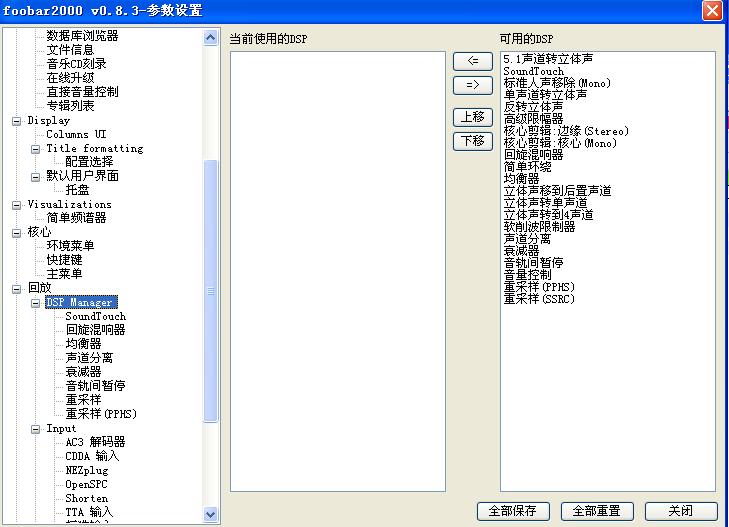The image size is (729, 527).
Task: Select 立体声转单声道 in DSP list
Action: (x=545, y=203)
